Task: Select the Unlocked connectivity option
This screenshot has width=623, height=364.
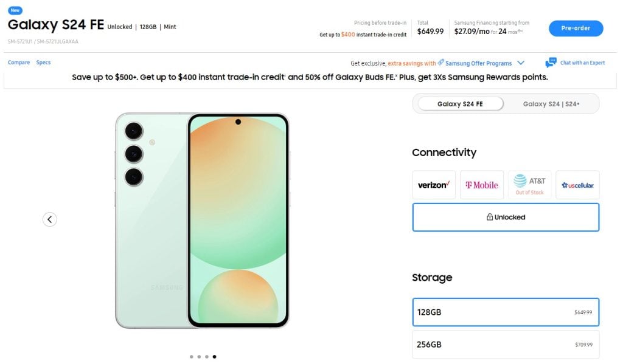Action: 506,217
